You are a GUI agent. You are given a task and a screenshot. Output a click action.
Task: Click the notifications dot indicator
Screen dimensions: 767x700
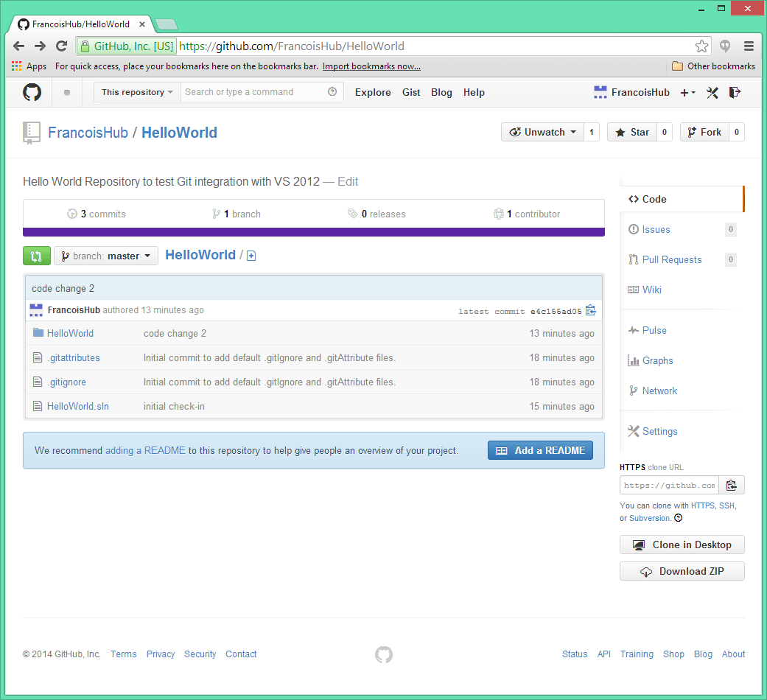[x=67, y=92]
